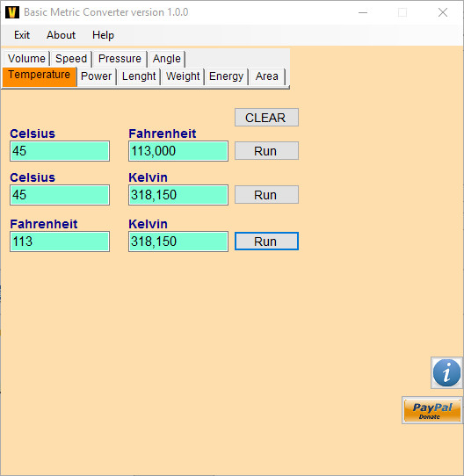Run the Celsius to Fahrenheit conversion
The image size is (464, 476).
[x=266, y=151]
